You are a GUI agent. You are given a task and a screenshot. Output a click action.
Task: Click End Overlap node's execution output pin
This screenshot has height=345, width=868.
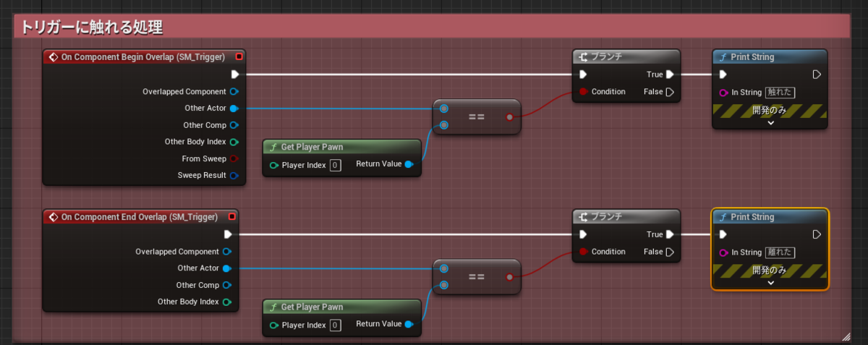[228, 234]
